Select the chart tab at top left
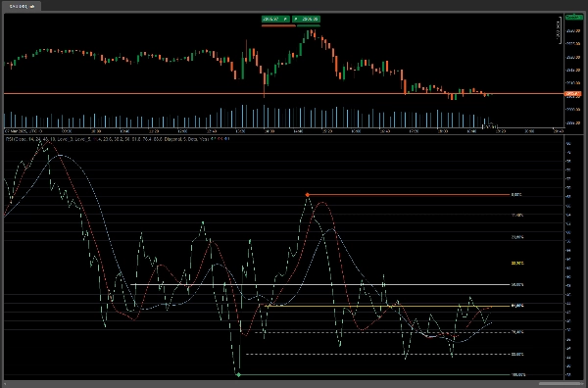The image size is (588, 388). (22, 6)
